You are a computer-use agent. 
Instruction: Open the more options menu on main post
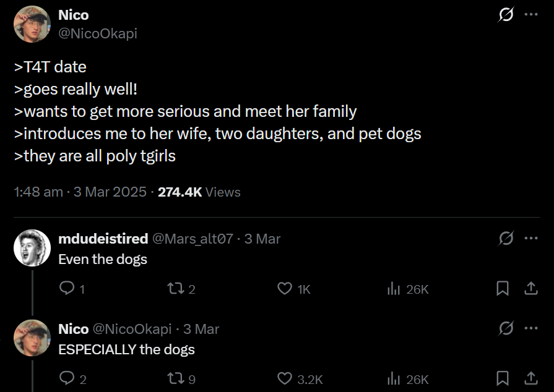pyautogui.click(x=531, y=15)
